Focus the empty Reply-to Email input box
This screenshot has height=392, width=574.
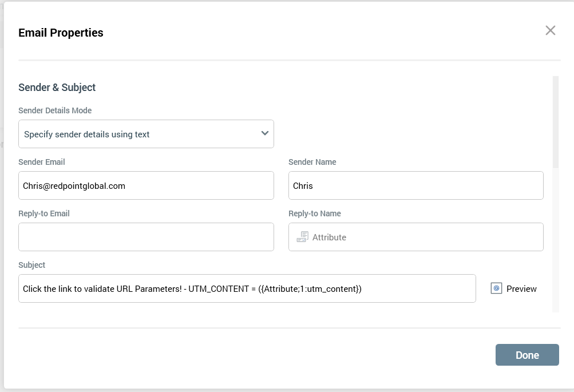click(146, 237)
